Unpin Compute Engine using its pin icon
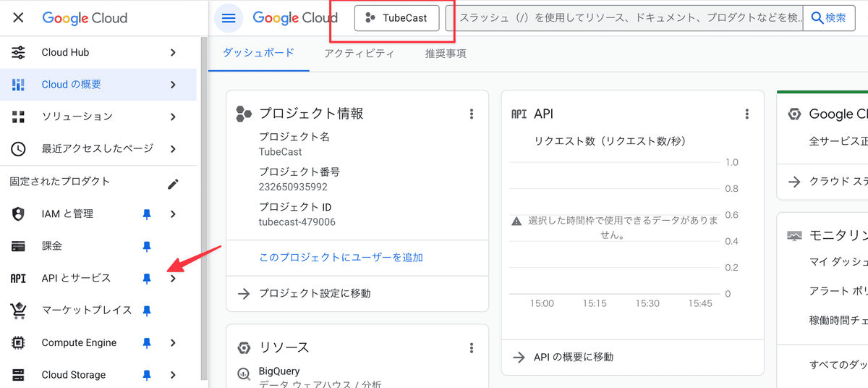This screenshot has width=868, height=388. click(x=147, y=342)
